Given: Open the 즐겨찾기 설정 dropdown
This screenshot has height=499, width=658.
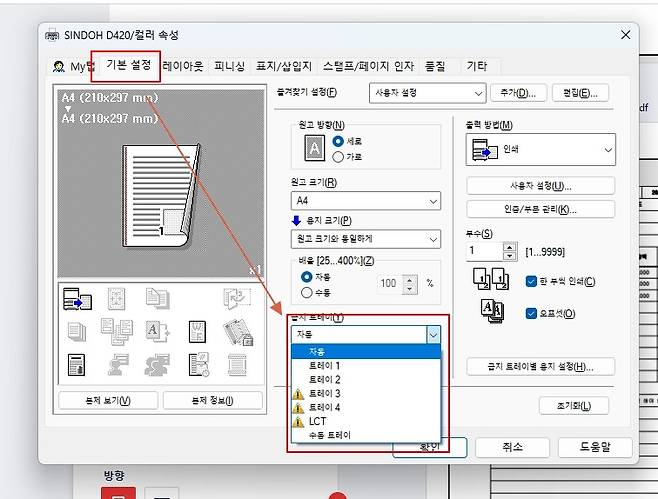Looking at the screenshot, I should 427,93.
